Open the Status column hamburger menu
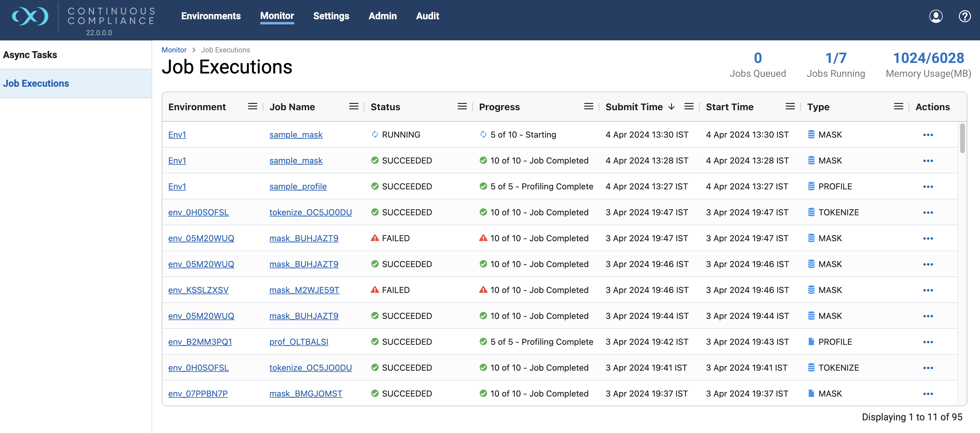The height and width of the screenshot is (433, 980). 462,107
